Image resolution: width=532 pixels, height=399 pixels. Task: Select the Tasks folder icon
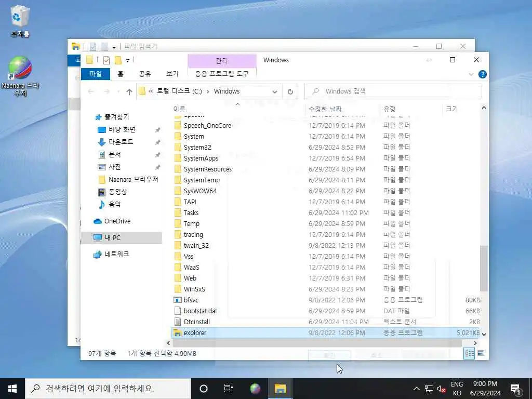tap(178, 212)
